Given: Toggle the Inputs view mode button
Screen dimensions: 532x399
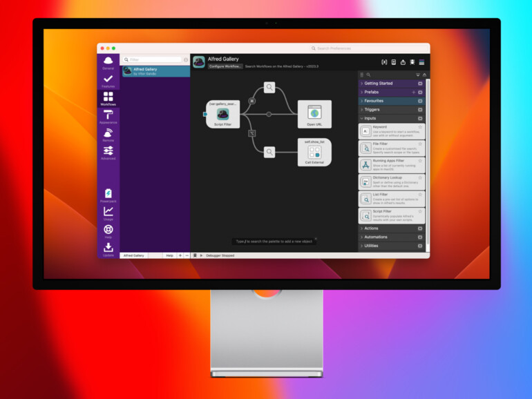Looking at the screenshot, I should 420,119.
